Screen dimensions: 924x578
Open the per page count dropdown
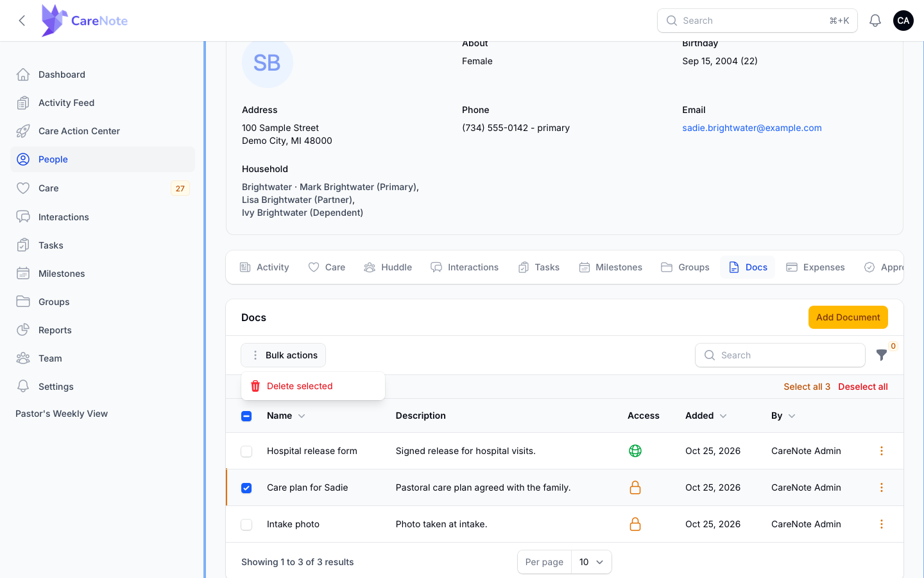[x=592, y=562]
